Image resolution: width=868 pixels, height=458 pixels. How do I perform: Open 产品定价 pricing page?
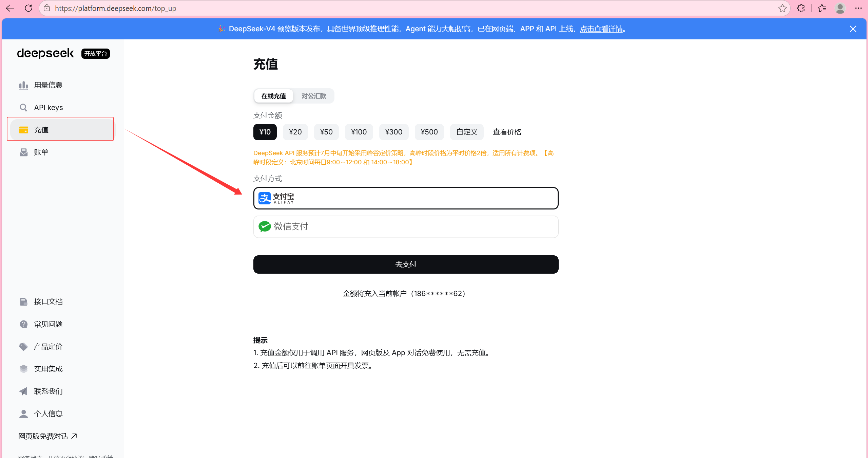pyautogui.click(x=63, y=347)
